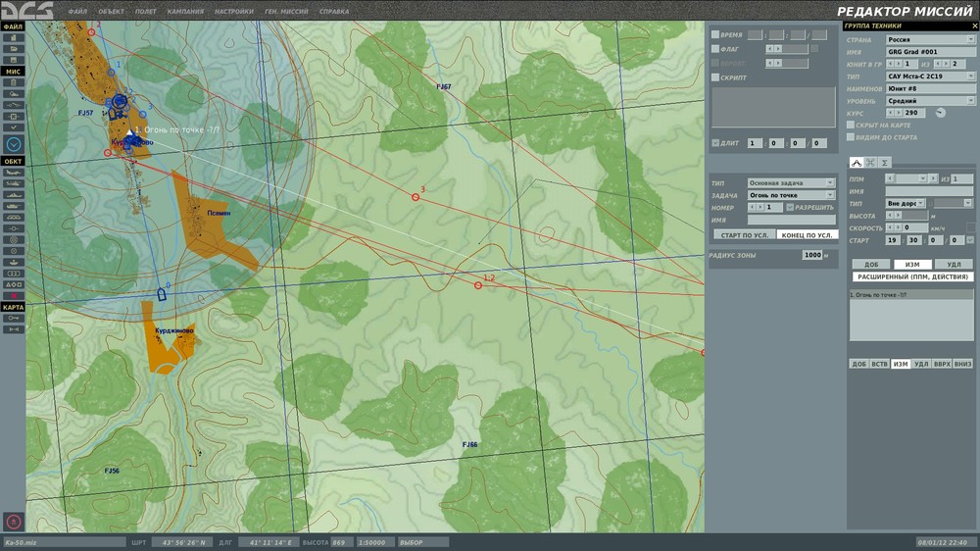This screenshot has width=980, height=551.
Task: Select the airplane group icon under ОБКТ
Action: coord(13,173)
